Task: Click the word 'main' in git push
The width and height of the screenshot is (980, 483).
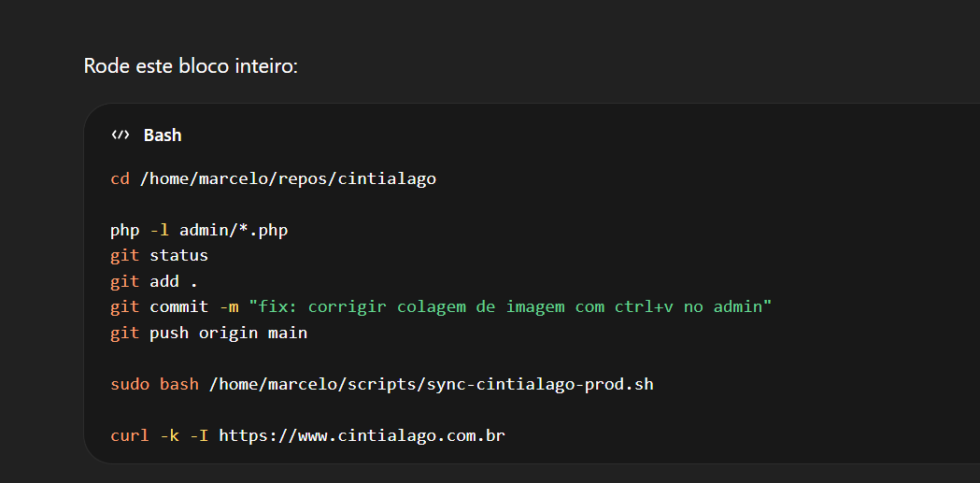Action: pos(288,333)
